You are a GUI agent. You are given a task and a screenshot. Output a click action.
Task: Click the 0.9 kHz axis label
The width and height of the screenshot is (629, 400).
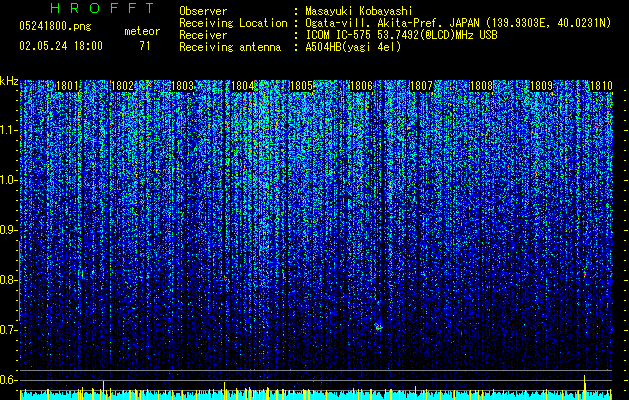coord(8,230)
